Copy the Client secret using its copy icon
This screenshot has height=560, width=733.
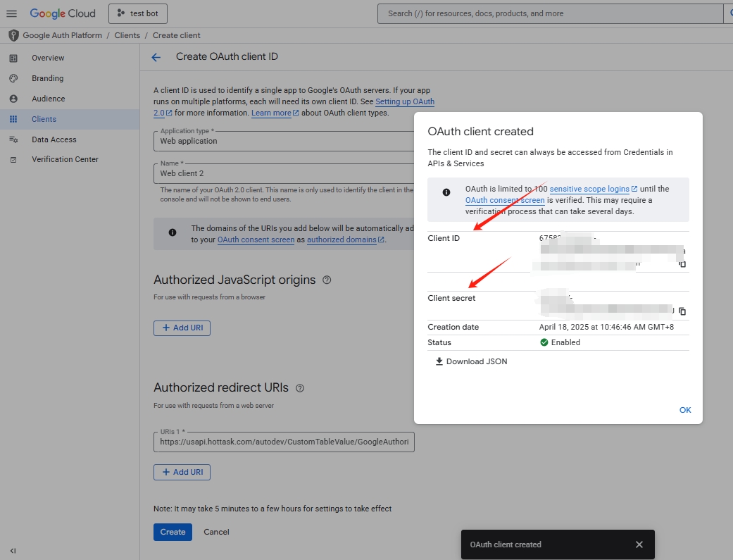click(682, 311)
